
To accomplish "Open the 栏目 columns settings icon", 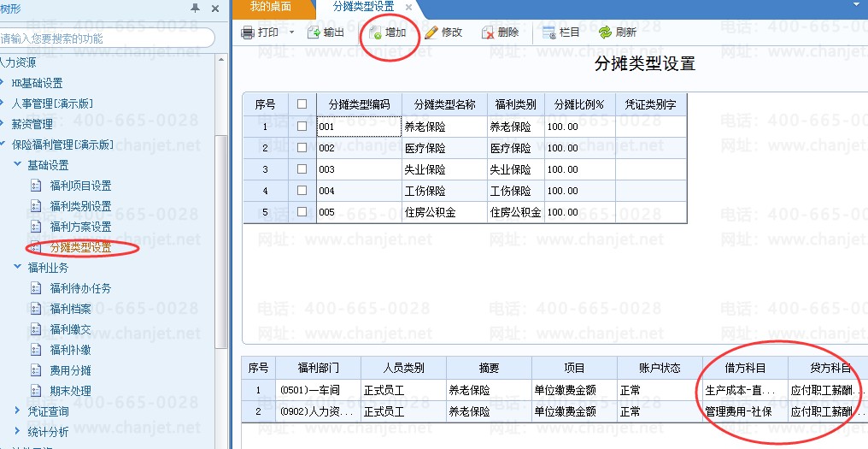I will point(549,32).
